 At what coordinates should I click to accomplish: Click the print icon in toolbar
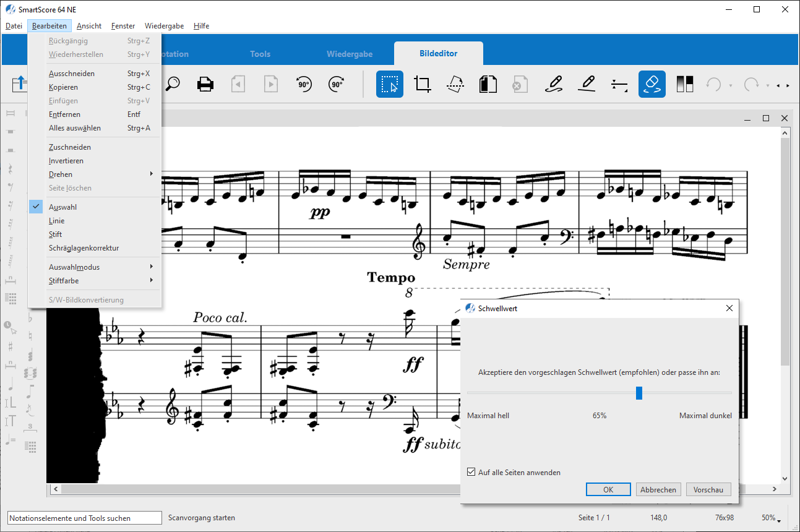[x=205, y=84]
